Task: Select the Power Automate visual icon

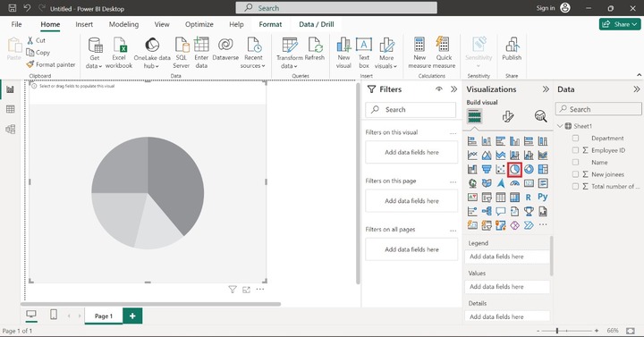Action: coord(529,225)
